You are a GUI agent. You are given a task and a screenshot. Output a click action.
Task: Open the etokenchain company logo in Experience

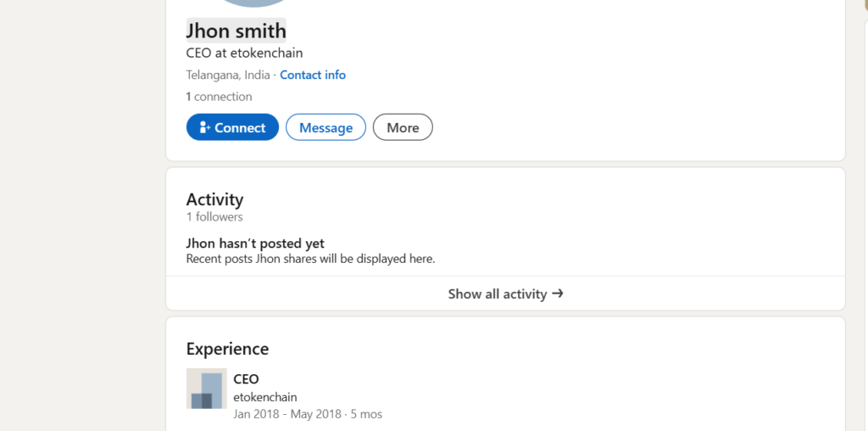pos(206,389)
